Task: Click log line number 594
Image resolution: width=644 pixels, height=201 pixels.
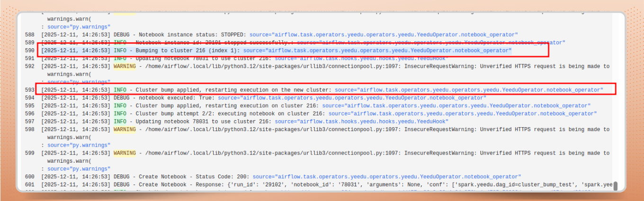Action: 30,98
